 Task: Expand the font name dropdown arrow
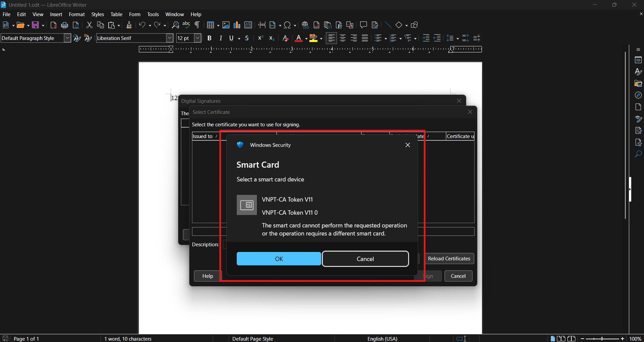(170, 38)
